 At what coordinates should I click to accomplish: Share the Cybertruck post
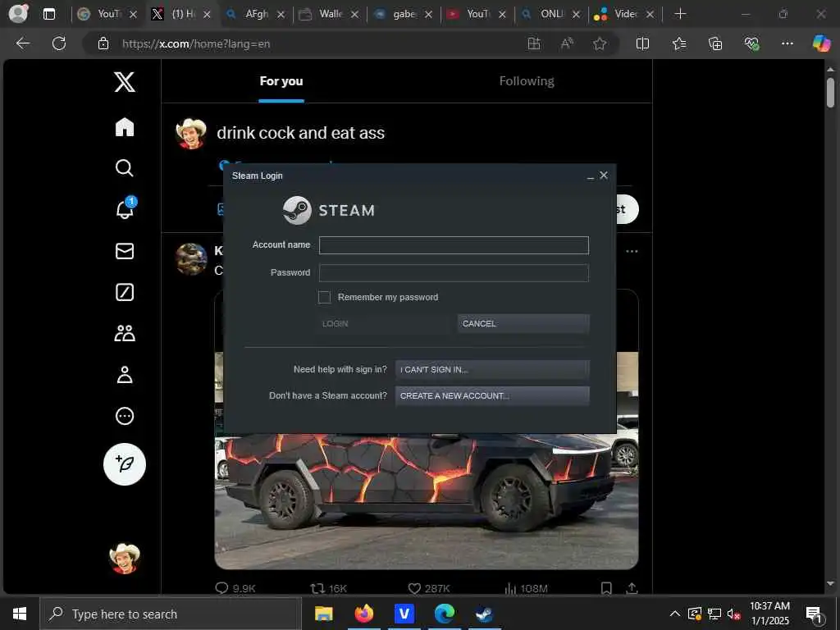point(632,588)
